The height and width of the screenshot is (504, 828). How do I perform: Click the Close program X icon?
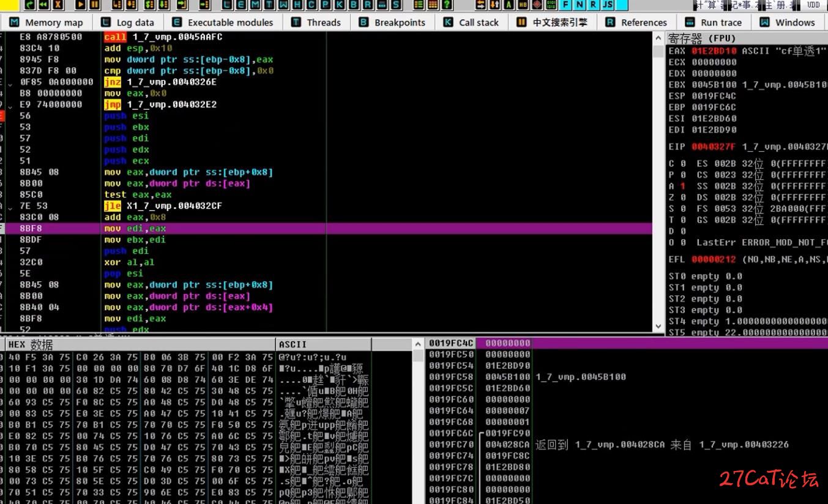click(x=58, y=5)
